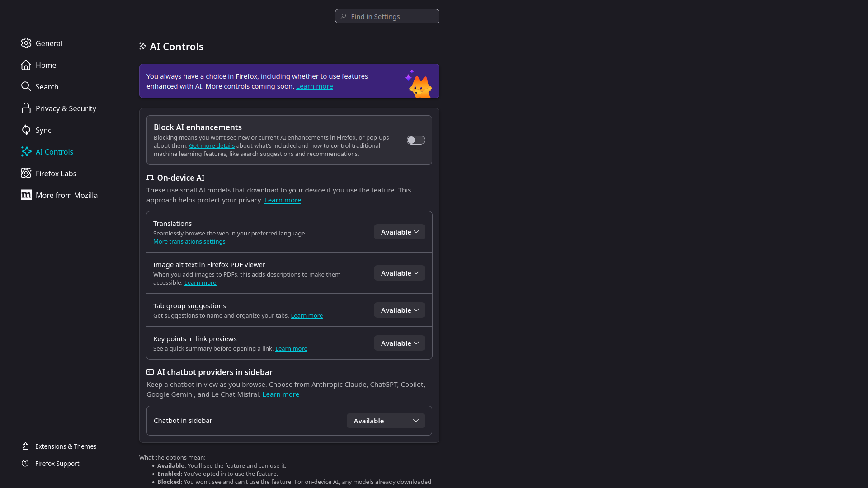Expand the Tab group suggestions dropdown
The height and width of the screenshot is (488, 868).
[399, 310]
